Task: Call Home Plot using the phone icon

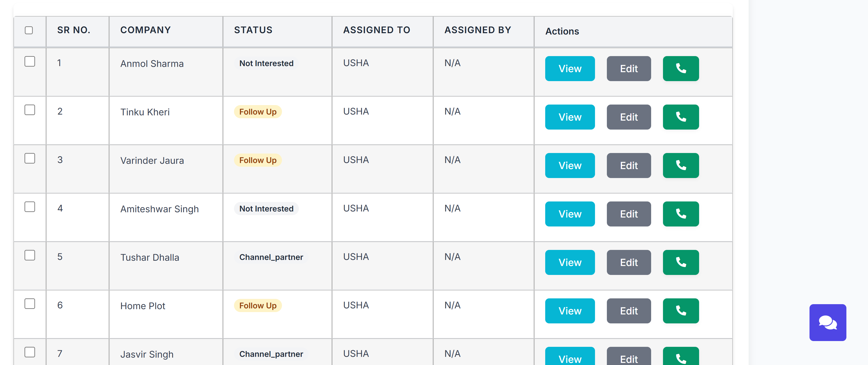Action: [x=681, y=310]
